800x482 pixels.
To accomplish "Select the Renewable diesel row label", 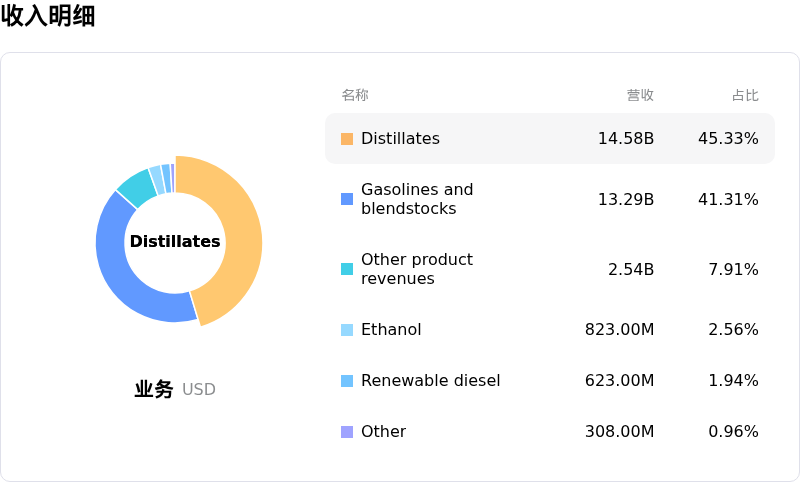I will coord(430,381).
